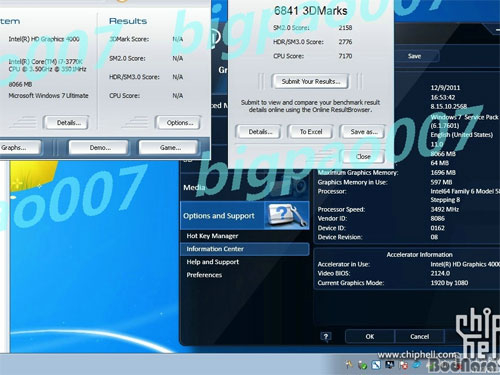The image size is (500, 375).
Task: Close the 3DMark Score dialog
Action: [363, 156]
